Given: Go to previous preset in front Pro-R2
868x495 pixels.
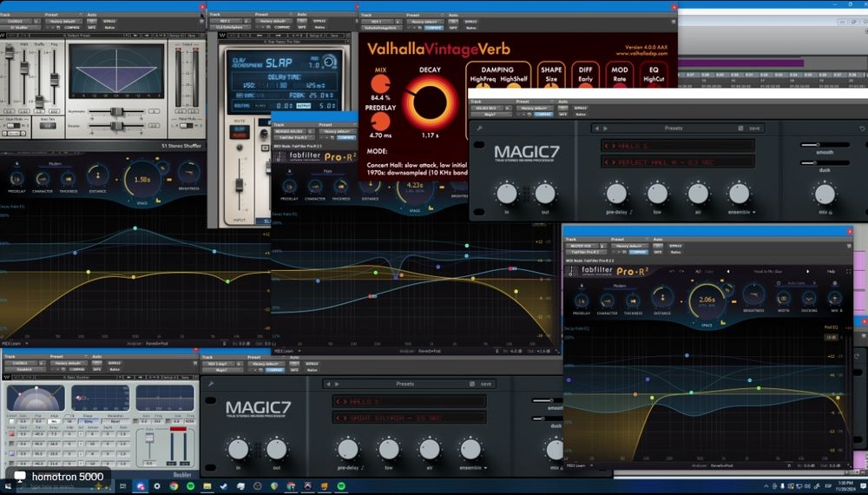Looking at the screenshot, I should pos(728,271).
